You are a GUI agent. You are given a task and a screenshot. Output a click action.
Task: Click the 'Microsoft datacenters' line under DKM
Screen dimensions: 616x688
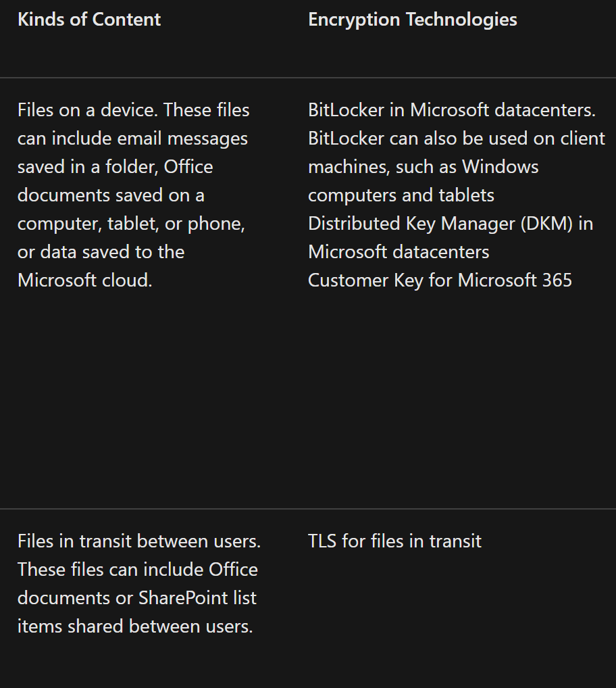click(x=399, y=252)
